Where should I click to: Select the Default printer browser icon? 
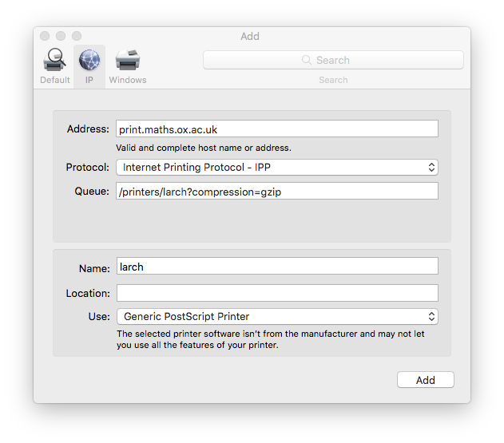54,60
